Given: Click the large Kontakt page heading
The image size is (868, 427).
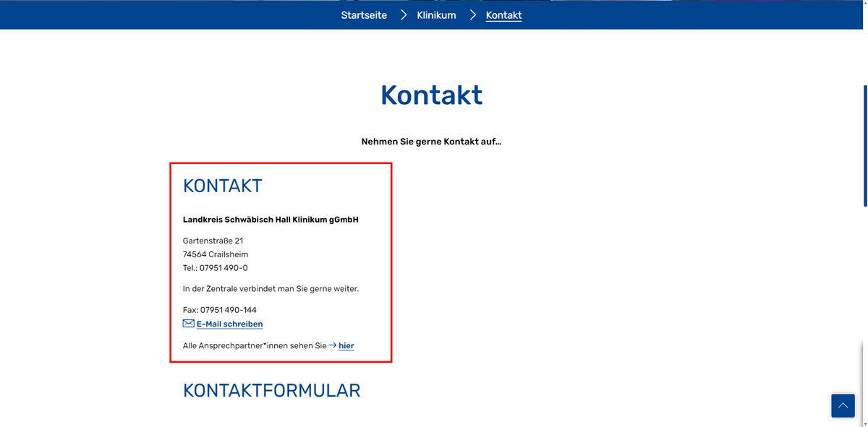Looking at the screenshot, I should click(431, 95).
